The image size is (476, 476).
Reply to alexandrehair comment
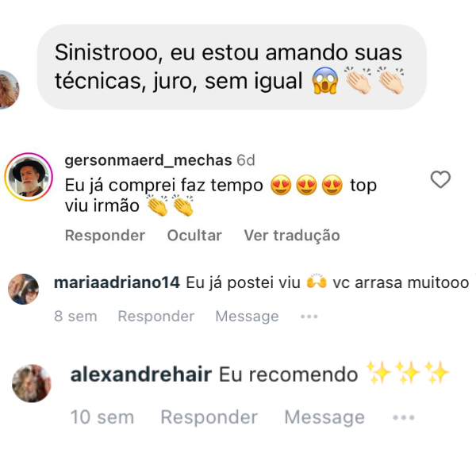pyautogui.click(x=209, y=417)
